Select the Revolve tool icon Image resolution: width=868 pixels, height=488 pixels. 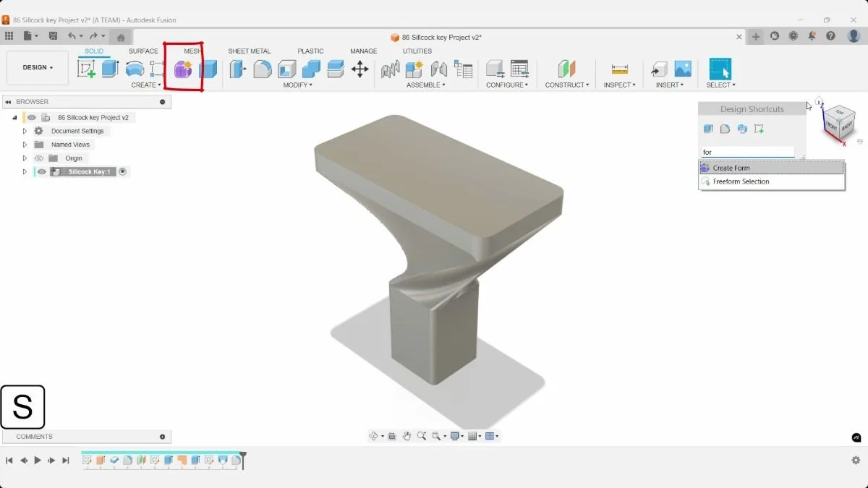135,69
